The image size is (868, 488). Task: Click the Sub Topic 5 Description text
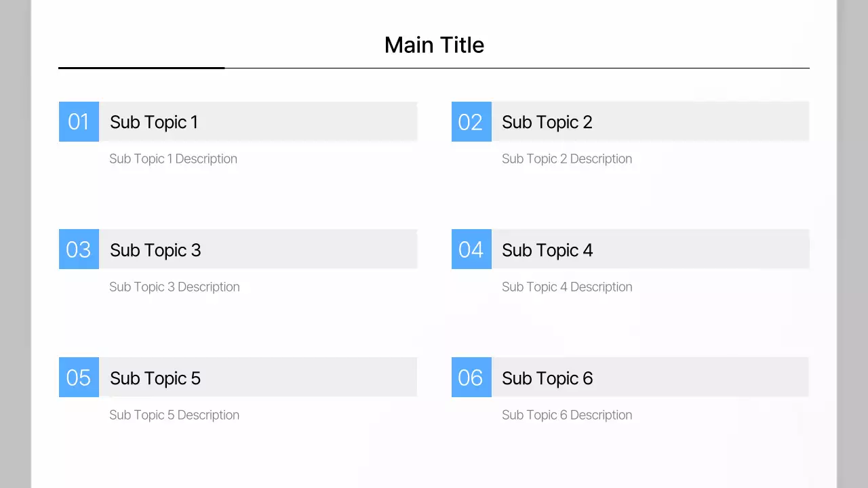coord(174,415)
